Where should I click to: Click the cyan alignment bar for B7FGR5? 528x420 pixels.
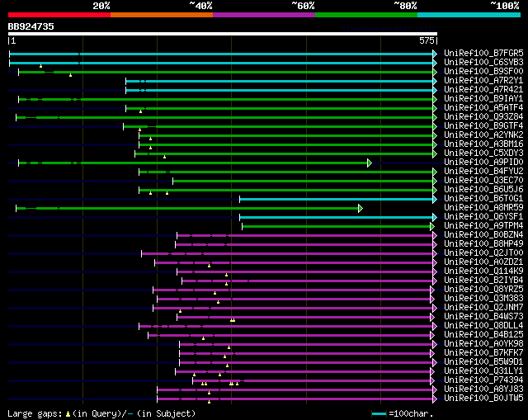[221, 54]
